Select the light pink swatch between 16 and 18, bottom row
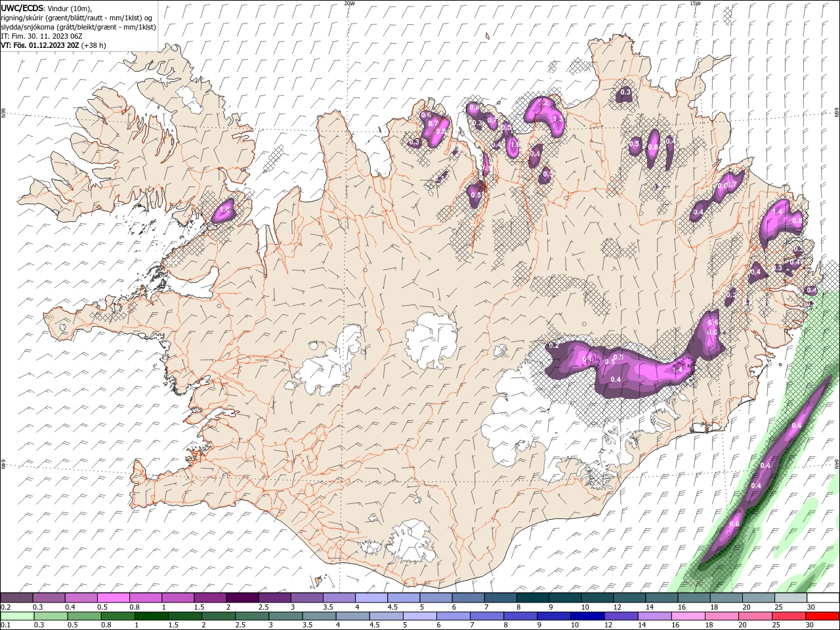This screenshot has width=840, height=630. 687,616
